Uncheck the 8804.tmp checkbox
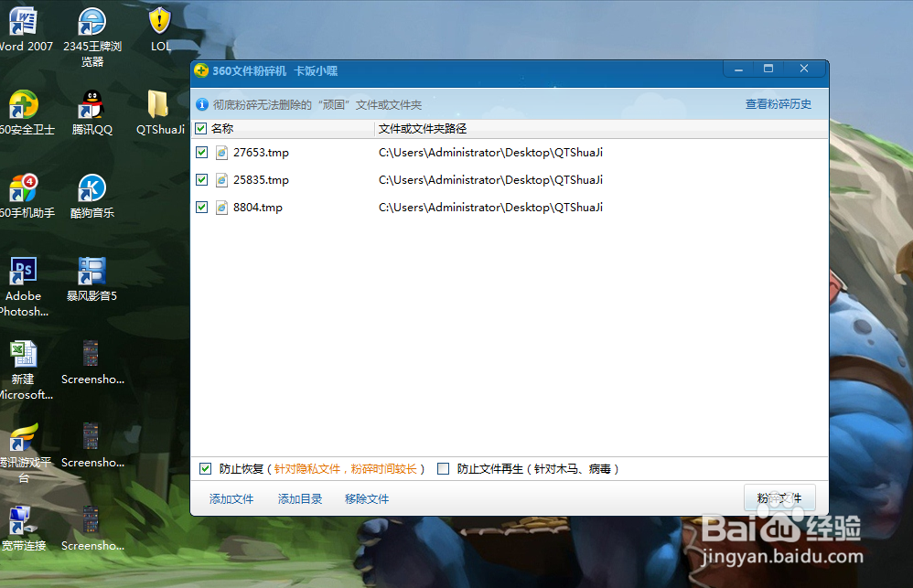 [x=201, y=208]
